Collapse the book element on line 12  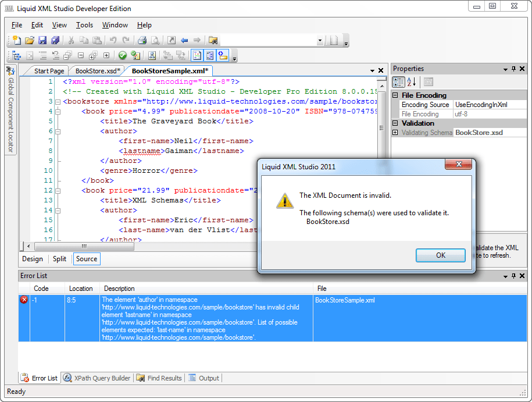pyautogui.click(x=58, y=191)
